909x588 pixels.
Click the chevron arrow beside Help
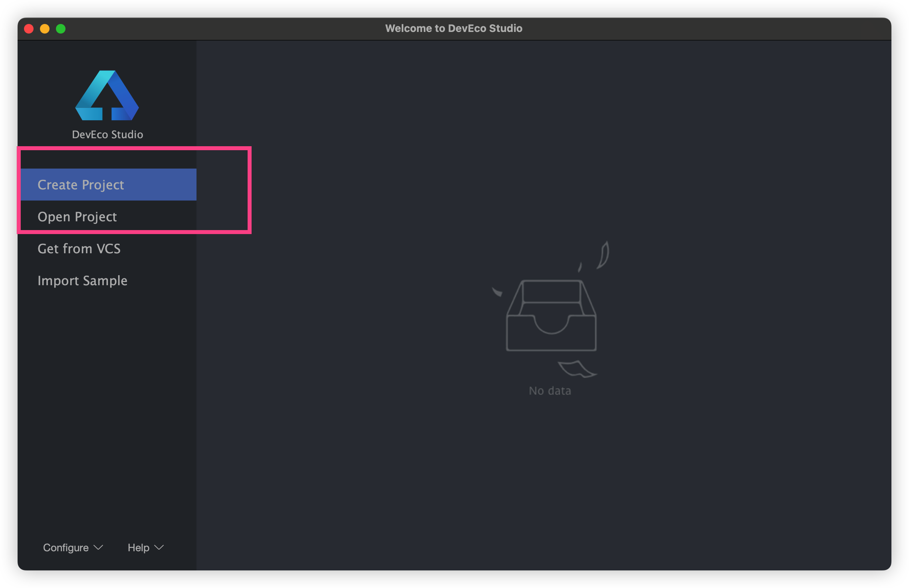[x=159, y=547]
